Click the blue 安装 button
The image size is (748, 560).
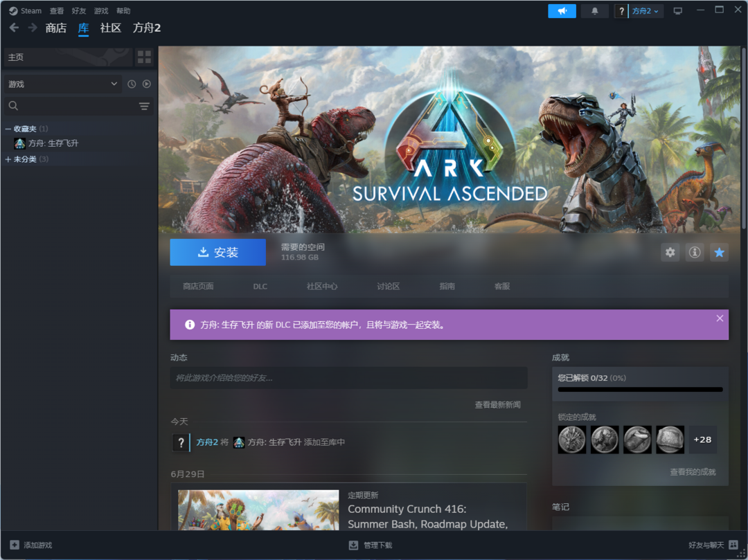pyautogui.click(x=217, y=253)
